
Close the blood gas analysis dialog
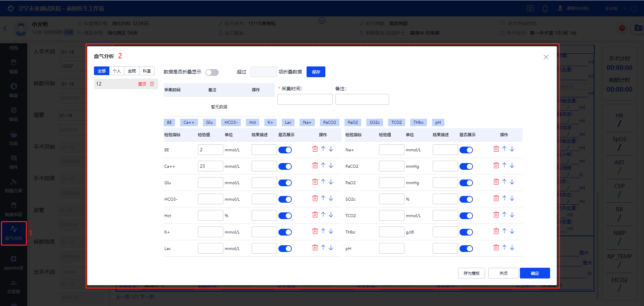[x=546, y=57]
